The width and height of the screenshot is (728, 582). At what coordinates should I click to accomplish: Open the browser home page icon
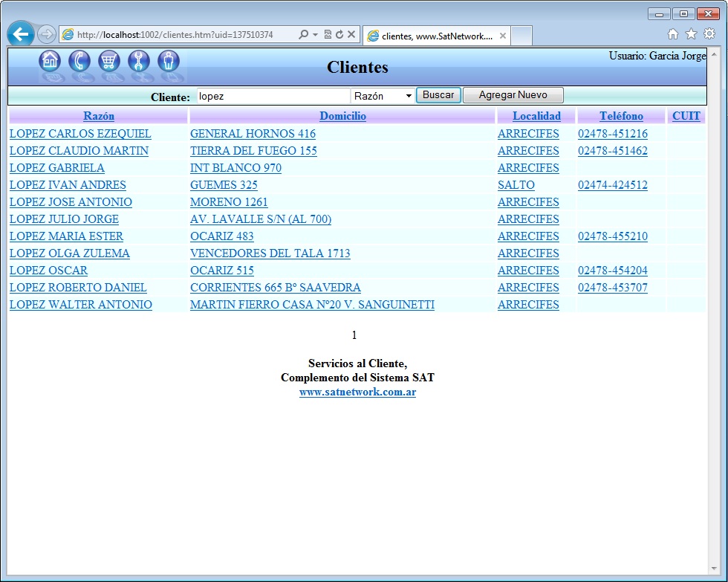coord(673,34)
